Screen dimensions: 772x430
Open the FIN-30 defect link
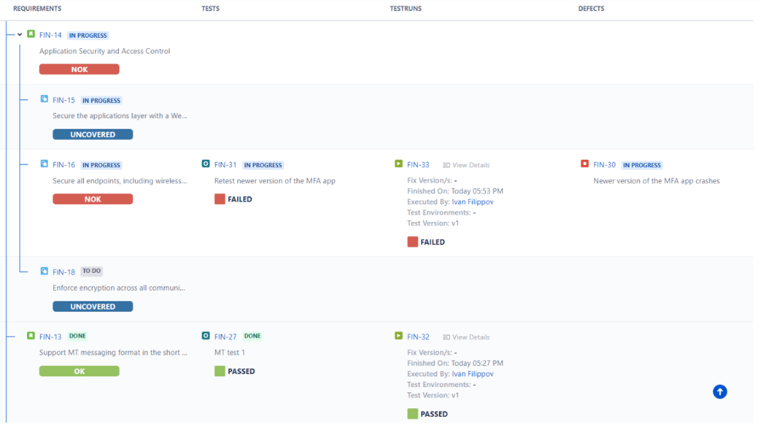604,165
